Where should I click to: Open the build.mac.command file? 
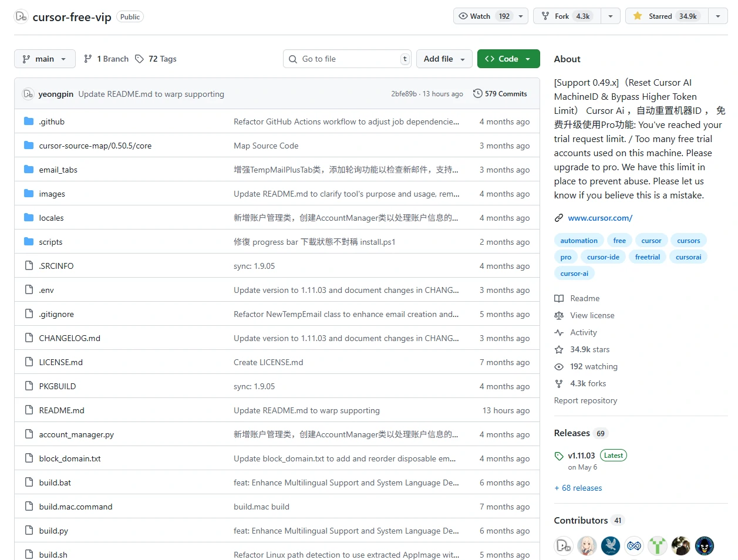click(x=76, y=507)
